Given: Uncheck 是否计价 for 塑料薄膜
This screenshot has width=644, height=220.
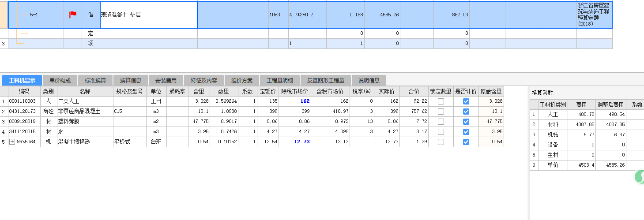Looking at the screenshot, I should [x=466, y=121].
